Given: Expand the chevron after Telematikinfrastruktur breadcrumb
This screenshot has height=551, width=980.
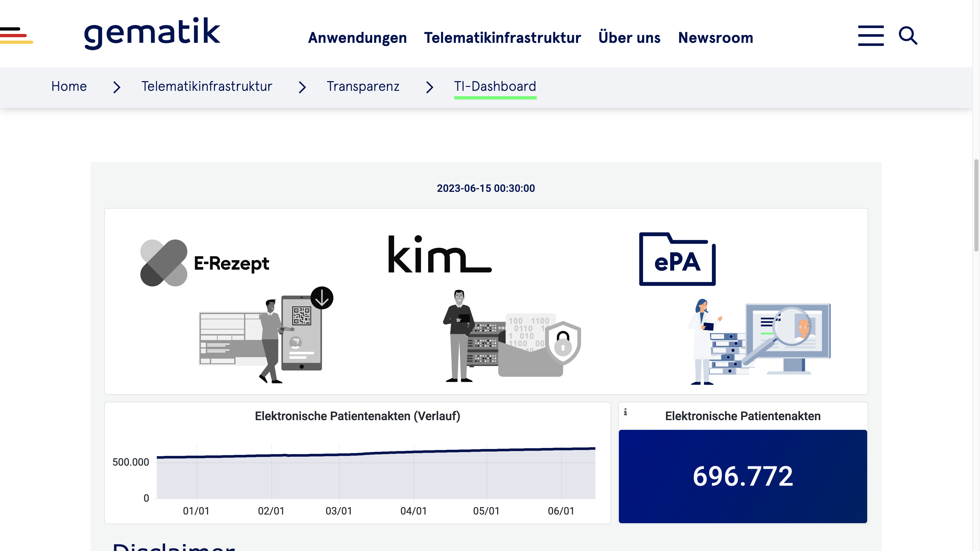Looking at the screenshot, I should click(x=302, y=87).
